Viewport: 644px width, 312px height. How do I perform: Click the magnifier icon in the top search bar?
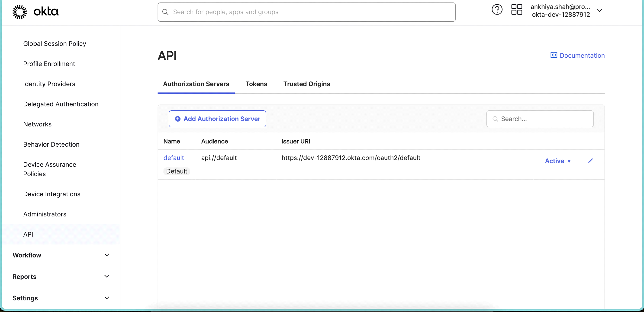(x=165, y=12)
